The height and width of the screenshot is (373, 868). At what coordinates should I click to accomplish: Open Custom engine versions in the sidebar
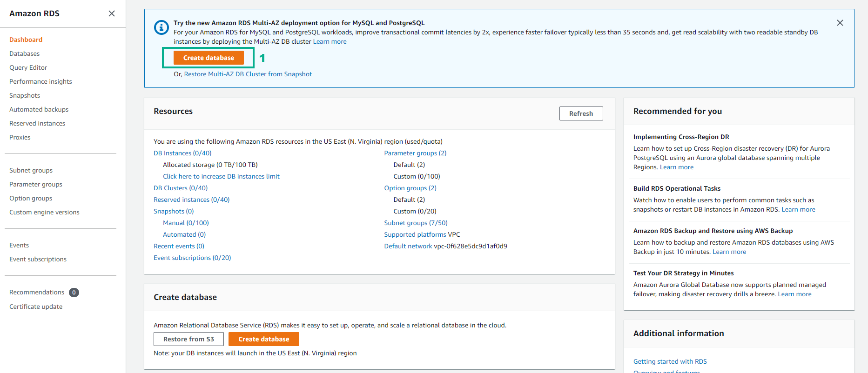pos(45,212)
